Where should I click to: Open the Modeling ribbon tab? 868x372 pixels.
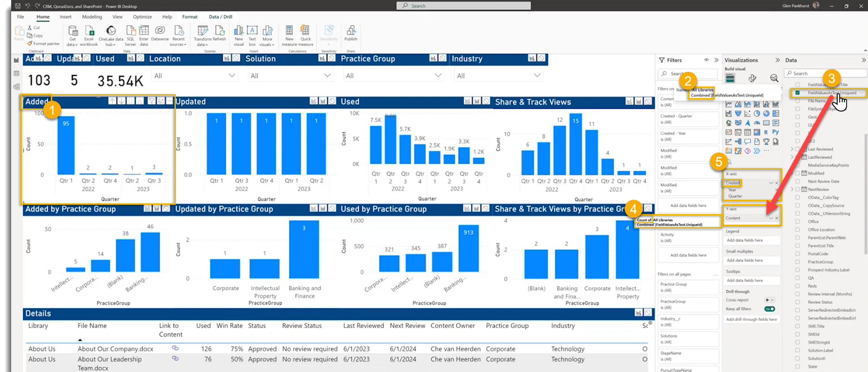(92, 17)
